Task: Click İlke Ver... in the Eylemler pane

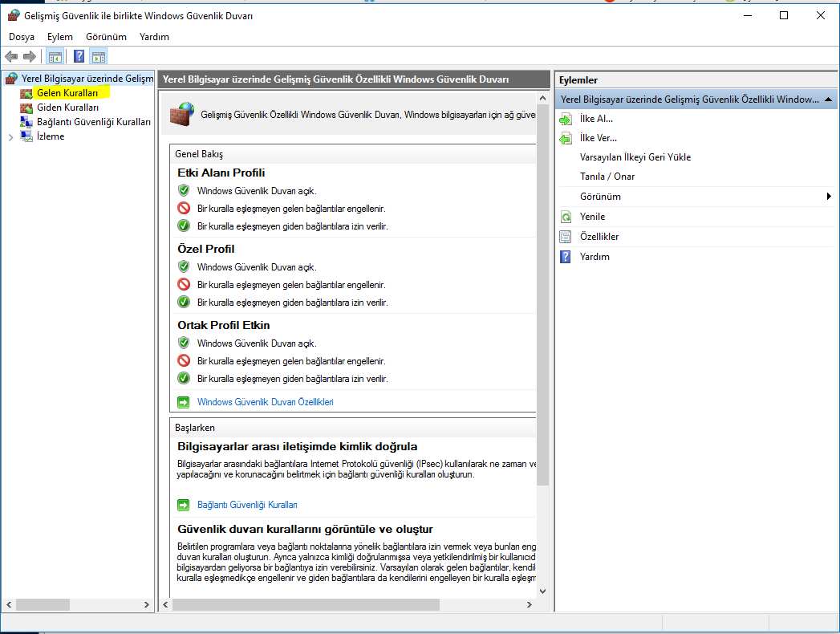Action: point(599,138)
